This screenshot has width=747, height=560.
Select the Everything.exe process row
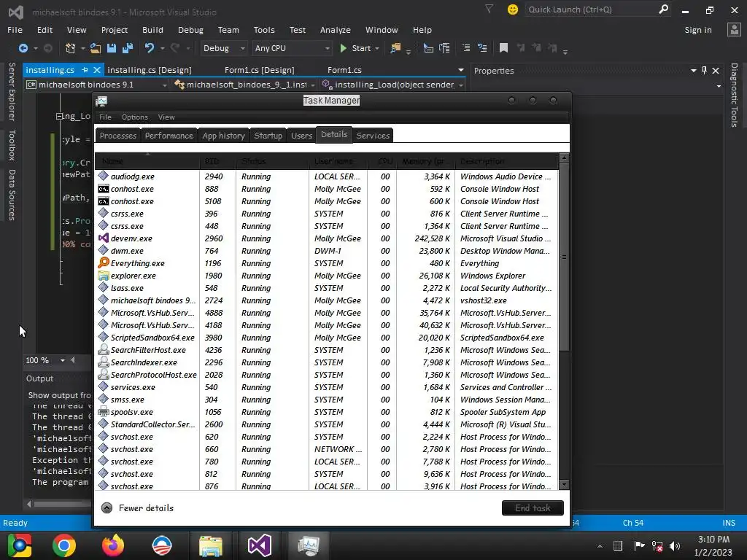point(326,263)
